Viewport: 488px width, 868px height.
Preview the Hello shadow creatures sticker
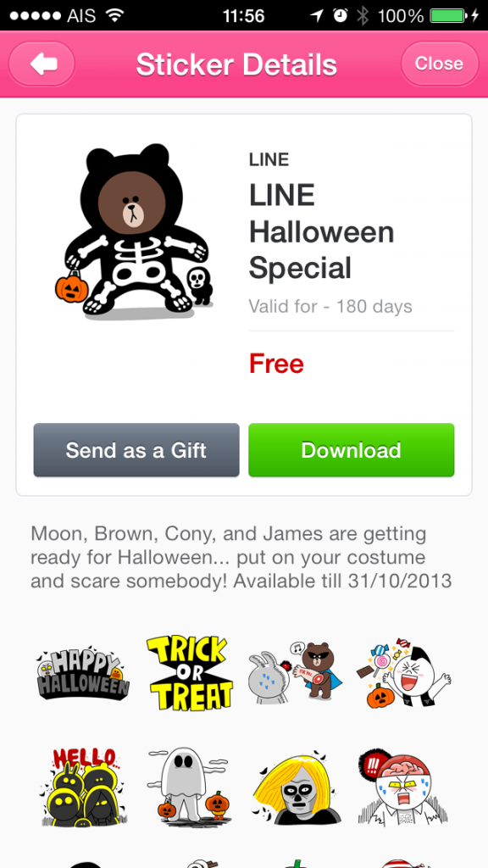83,786
